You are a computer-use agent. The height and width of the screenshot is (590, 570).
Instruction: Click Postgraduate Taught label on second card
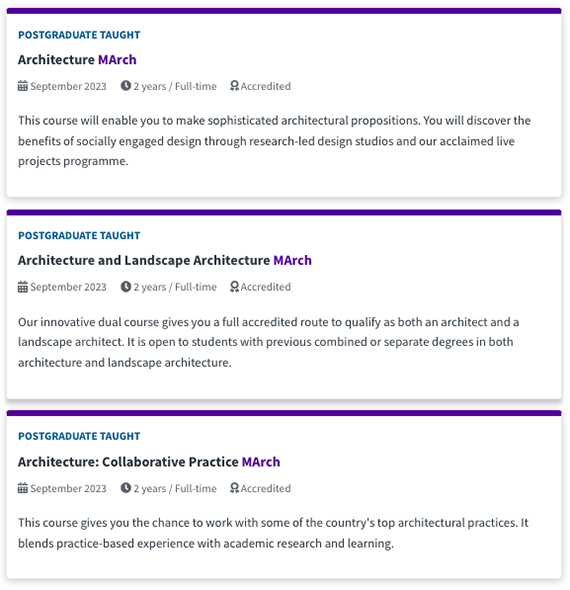(79, 236)
